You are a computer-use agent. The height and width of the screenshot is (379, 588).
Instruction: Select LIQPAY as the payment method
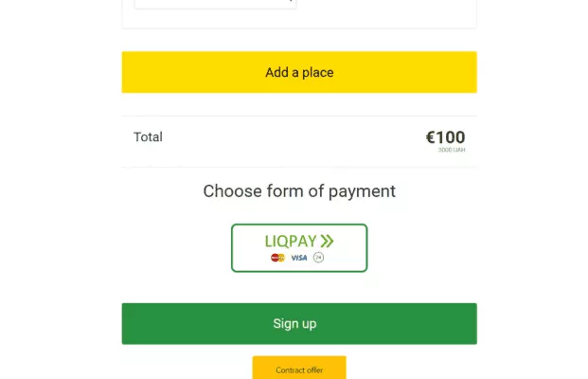pos(299,247)
